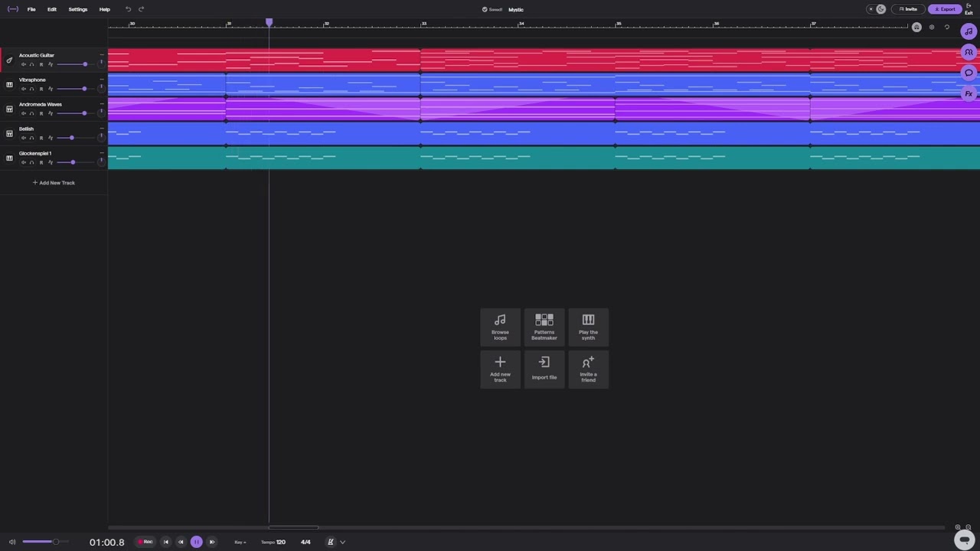Toggle the light/dark theme switch
Screen dimensions: 980x551
click(876, 9)
